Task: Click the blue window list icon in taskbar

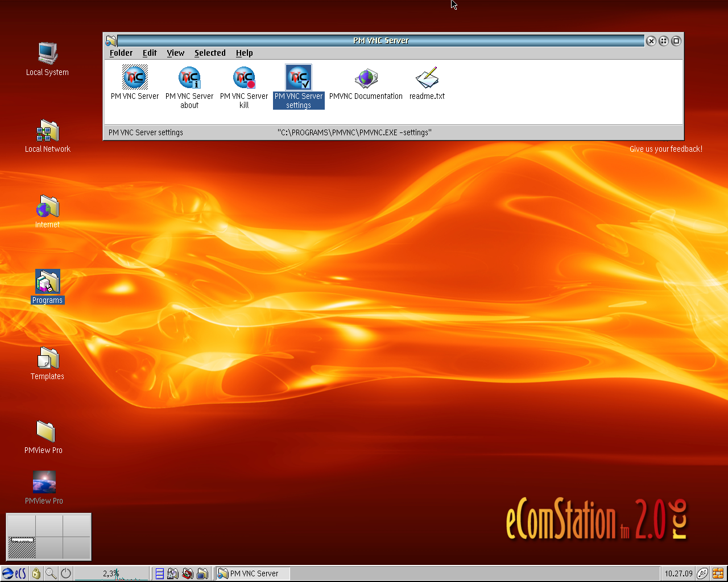Action: coord(160,573)
